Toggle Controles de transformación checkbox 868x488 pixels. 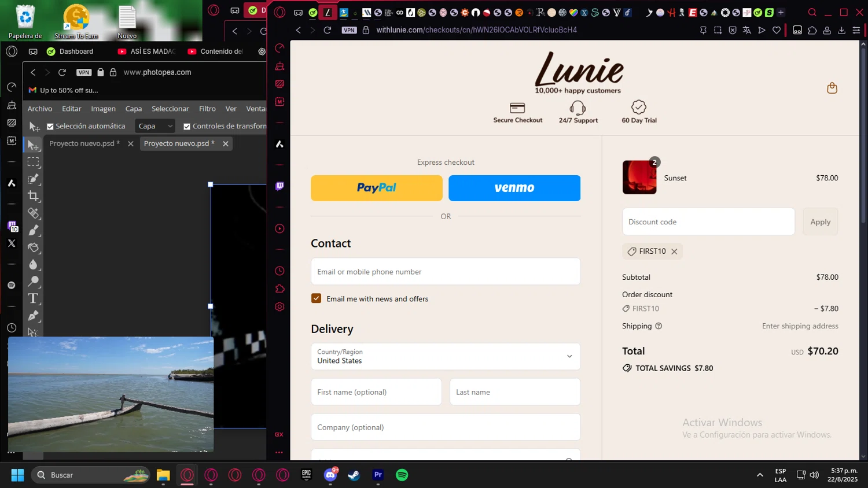tap(187, 127)
